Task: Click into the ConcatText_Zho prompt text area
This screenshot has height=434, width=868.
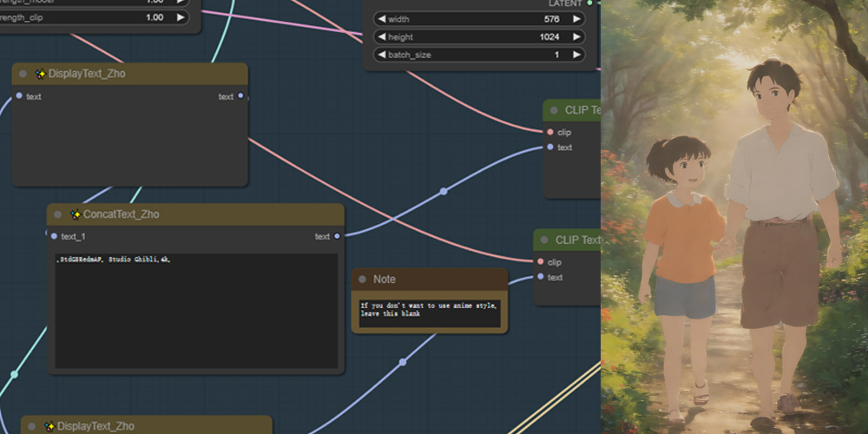Action: 196,311
